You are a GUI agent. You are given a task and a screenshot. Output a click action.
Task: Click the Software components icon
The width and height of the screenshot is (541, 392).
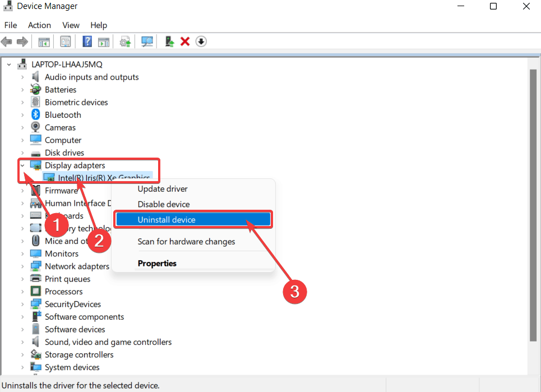[x=36, y=316]
